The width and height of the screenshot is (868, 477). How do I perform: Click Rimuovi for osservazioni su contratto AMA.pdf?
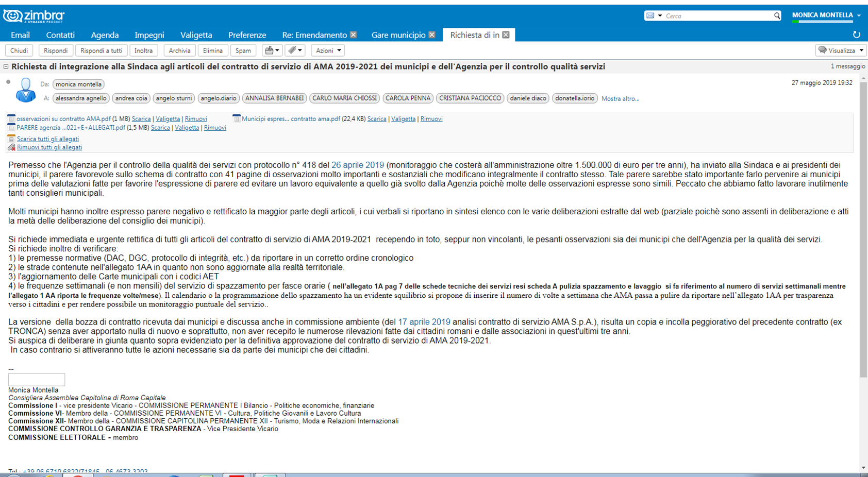coord(196,119)
